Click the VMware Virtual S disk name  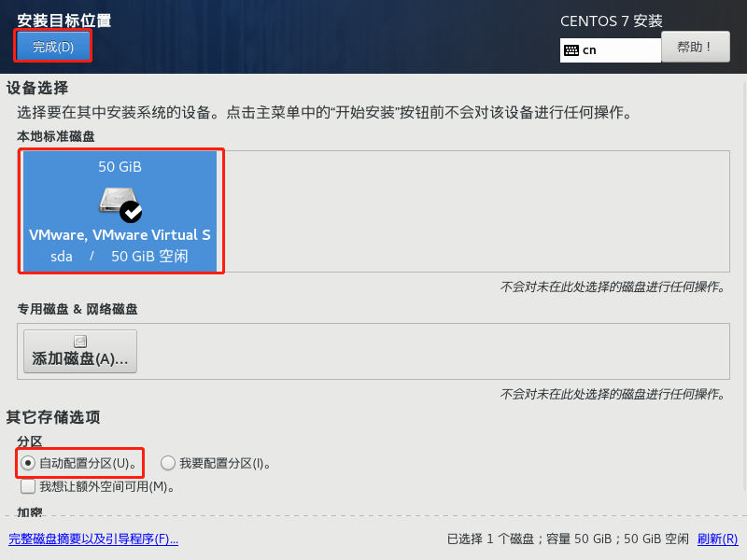tap(120, 235)
